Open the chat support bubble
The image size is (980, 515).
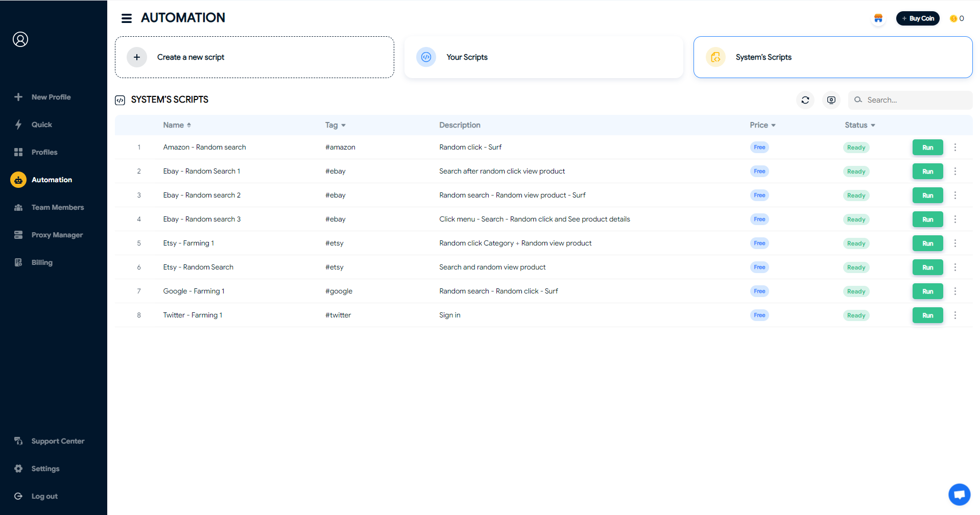960,495
